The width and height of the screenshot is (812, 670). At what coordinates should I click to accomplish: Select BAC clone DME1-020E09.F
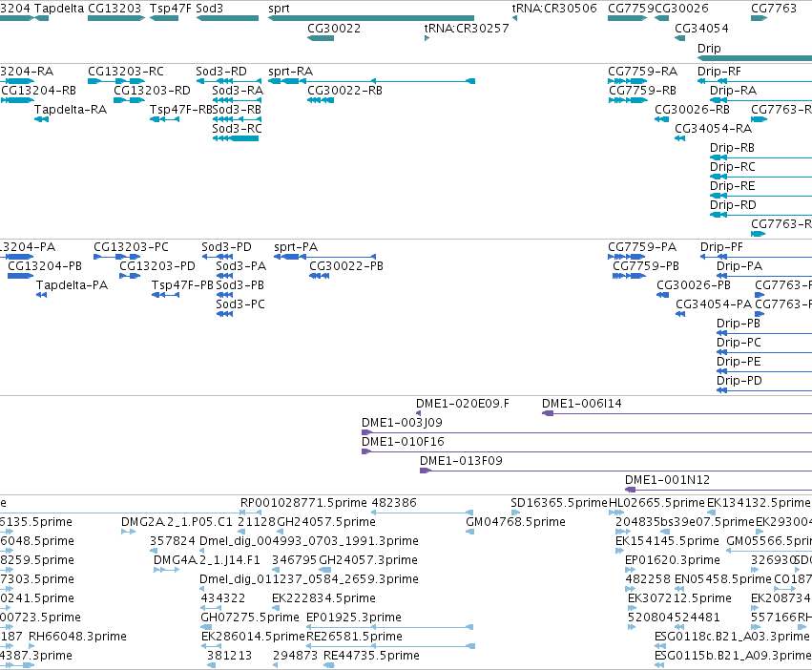point(419,413)
